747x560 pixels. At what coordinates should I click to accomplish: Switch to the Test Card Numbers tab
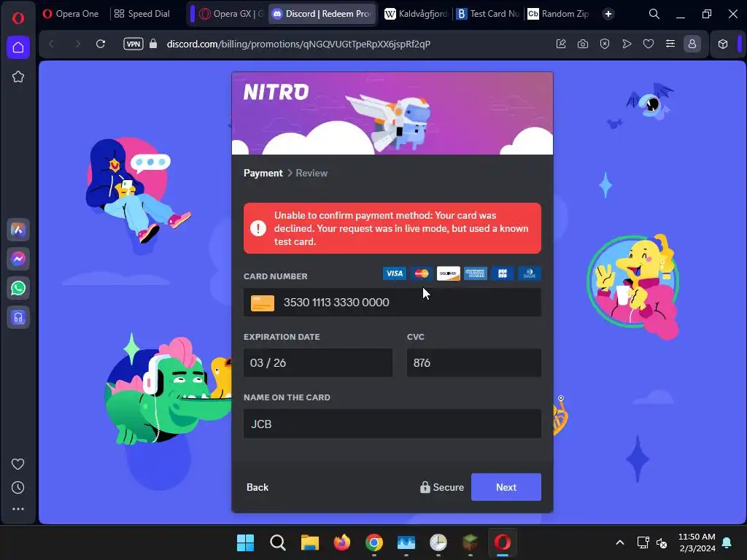[x=488, y=14]
